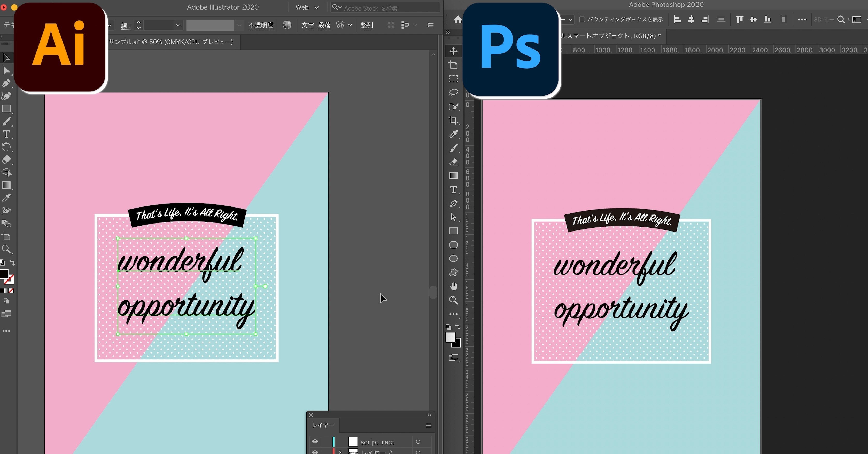Open Photoshop options bar more (three dots) menu
The width and height of the screenshot is (868, 454).
(802, 20)
